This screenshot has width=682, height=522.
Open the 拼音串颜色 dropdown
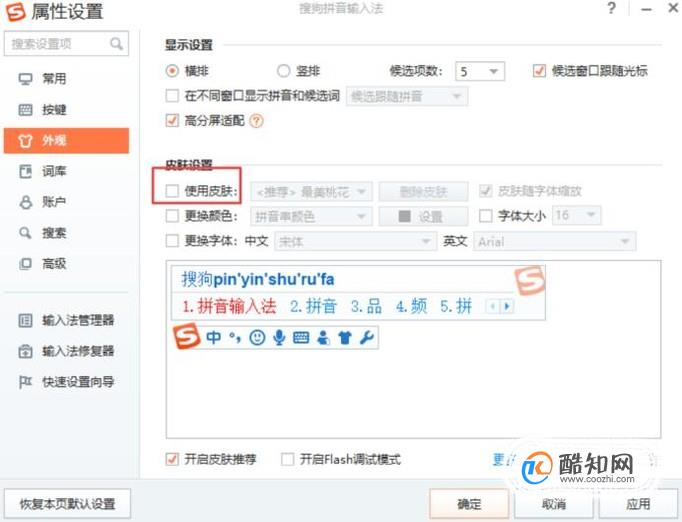(311, 217)
